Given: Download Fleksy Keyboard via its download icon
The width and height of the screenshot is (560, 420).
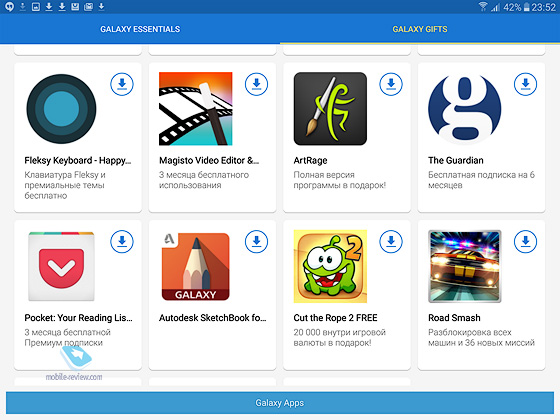Looking at the screenshot, I should coord(122,84).
